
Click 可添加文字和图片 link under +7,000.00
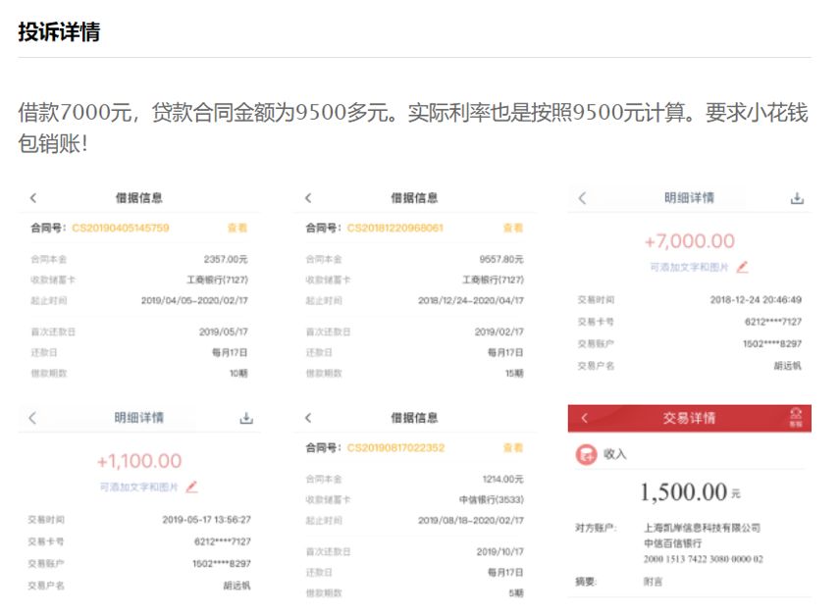(x=689, y=267)
